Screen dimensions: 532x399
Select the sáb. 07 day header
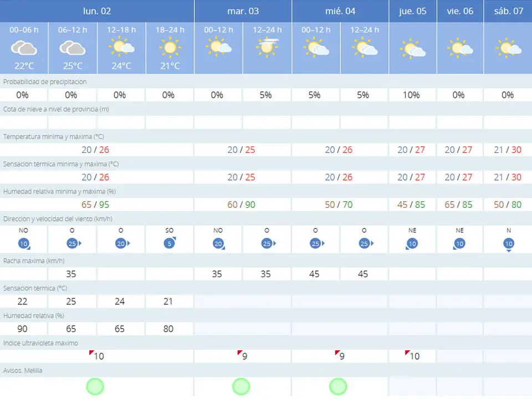(508, 11)
